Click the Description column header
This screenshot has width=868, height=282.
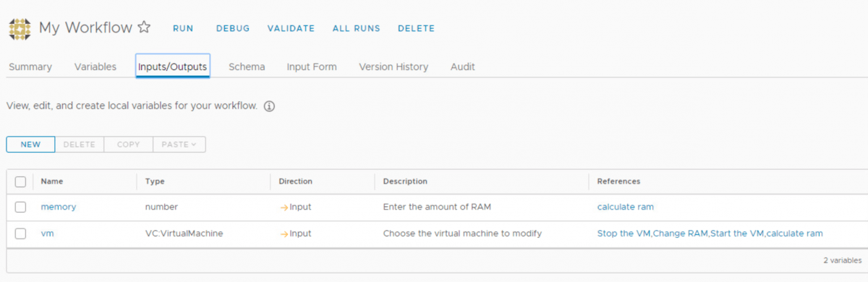pos(405,181)
